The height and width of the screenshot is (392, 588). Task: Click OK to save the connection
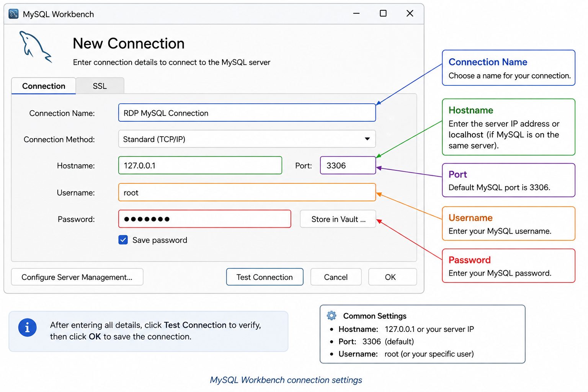point(392,277)
